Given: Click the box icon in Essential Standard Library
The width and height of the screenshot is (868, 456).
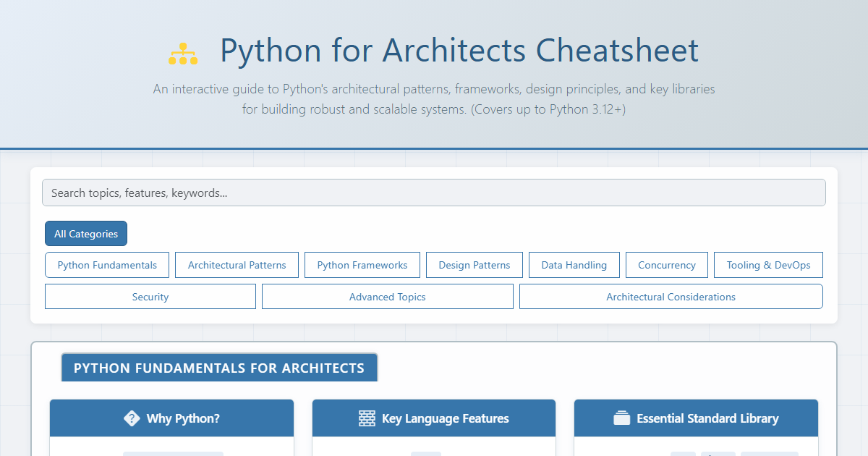Looking at the screenshot, I should [x=622, y=418].
